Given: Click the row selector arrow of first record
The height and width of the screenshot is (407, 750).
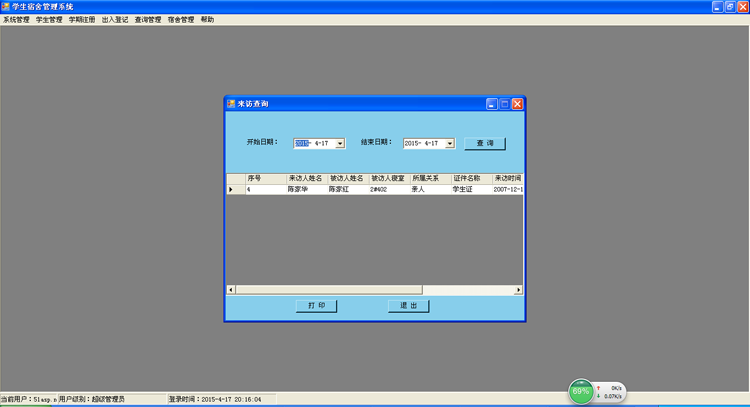Looking at the screenshot, I should [x=231, y=189].
